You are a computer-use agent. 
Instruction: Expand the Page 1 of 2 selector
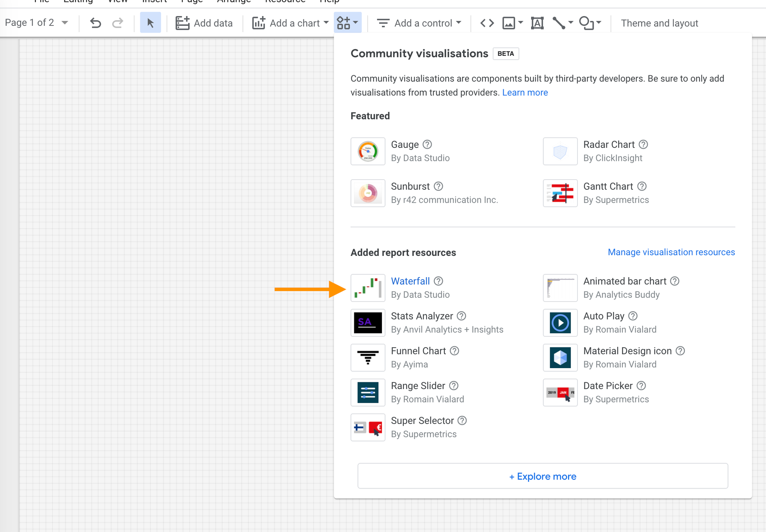(37, 23)
